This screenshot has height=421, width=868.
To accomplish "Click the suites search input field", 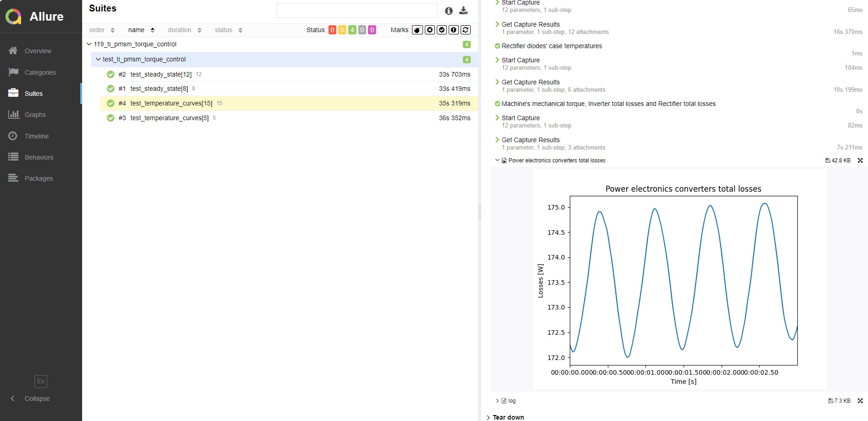I will pos(356,11).
